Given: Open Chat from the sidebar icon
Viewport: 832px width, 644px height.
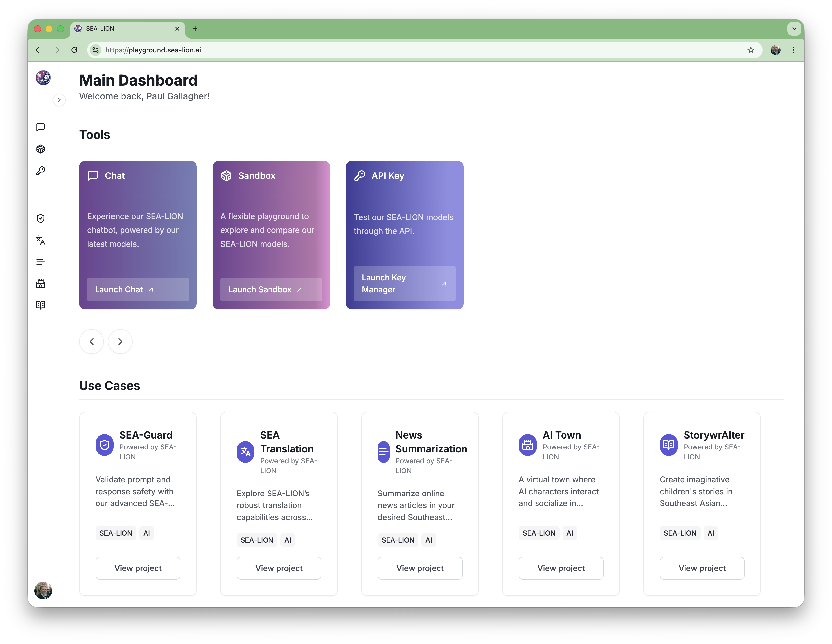Looking at the screenshot, I should [x=41, y=127].
